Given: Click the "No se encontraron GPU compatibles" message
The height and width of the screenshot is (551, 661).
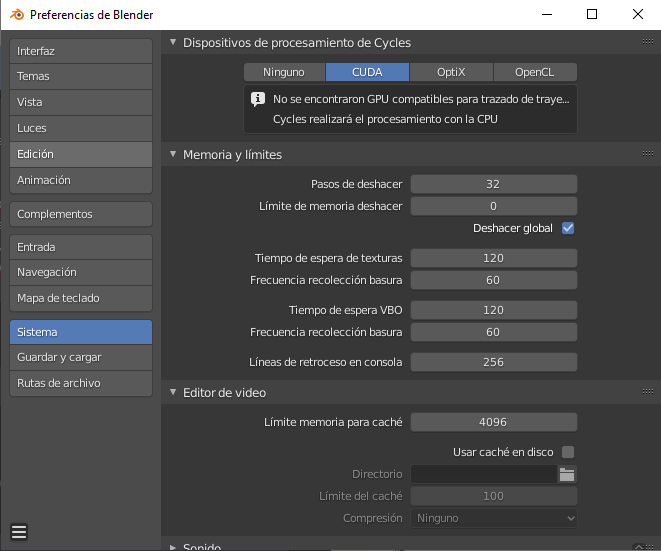Looking at the screenshot, I should pos(421,99).
